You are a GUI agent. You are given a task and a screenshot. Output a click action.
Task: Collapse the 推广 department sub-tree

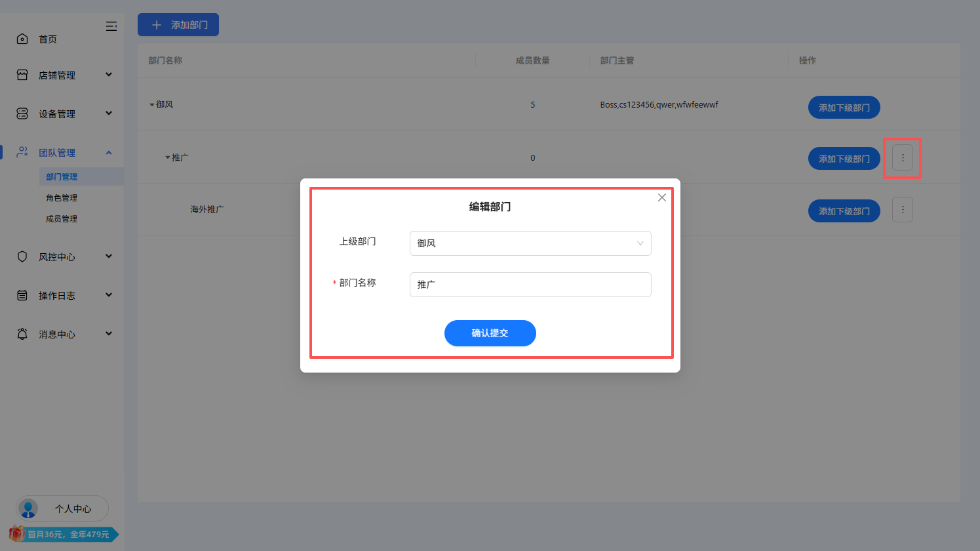click(x=168, y=157)
